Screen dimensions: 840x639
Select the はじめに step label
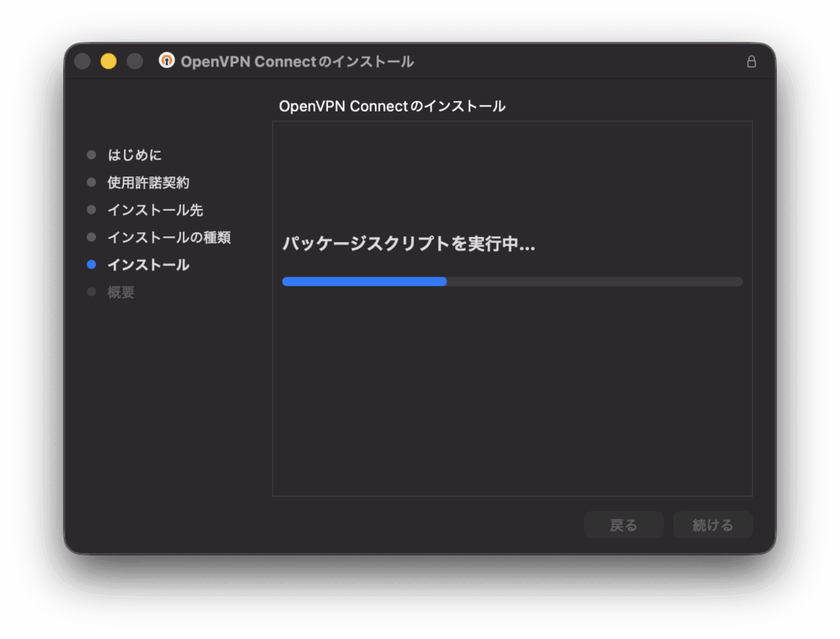coord(135,155)
